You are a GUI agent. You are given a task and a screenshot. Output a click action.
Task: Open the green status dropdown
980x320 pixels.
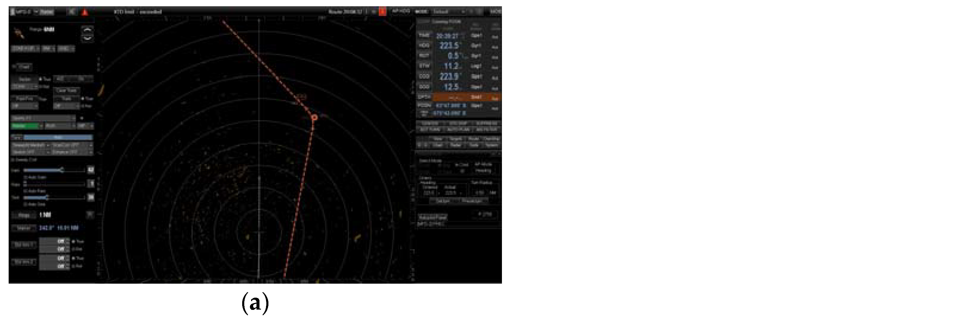tap(27, 126)
